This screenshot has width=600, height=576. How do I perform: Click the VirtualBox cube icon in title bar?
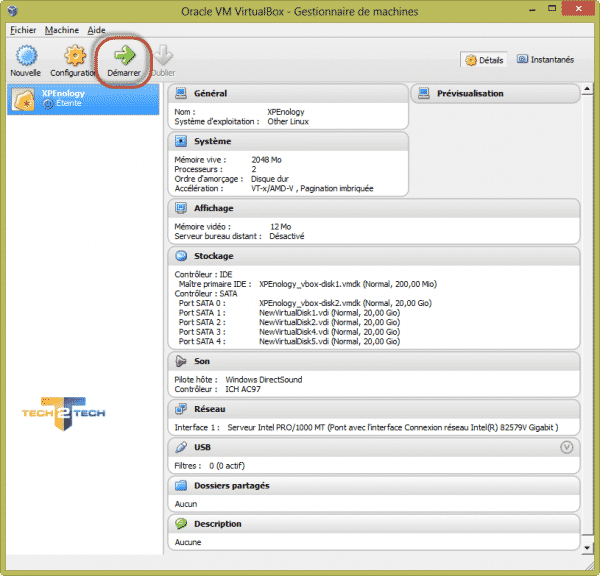pos(12,10)
